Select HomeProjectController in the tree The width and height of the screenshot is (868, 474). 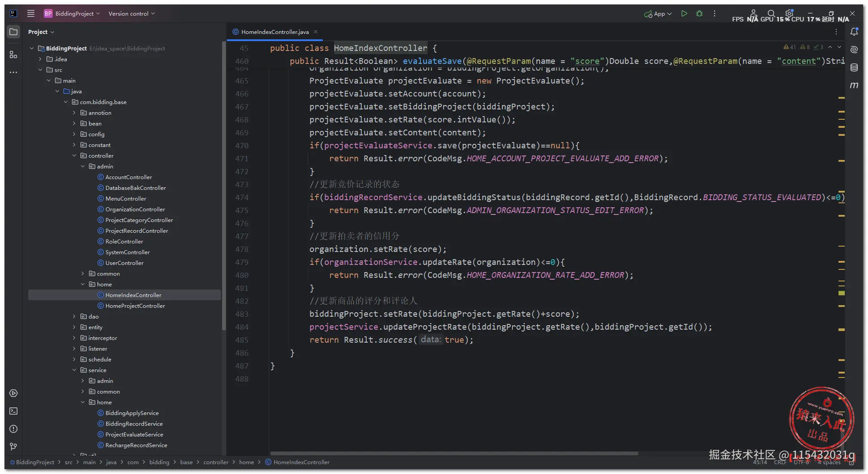point(135,306)
